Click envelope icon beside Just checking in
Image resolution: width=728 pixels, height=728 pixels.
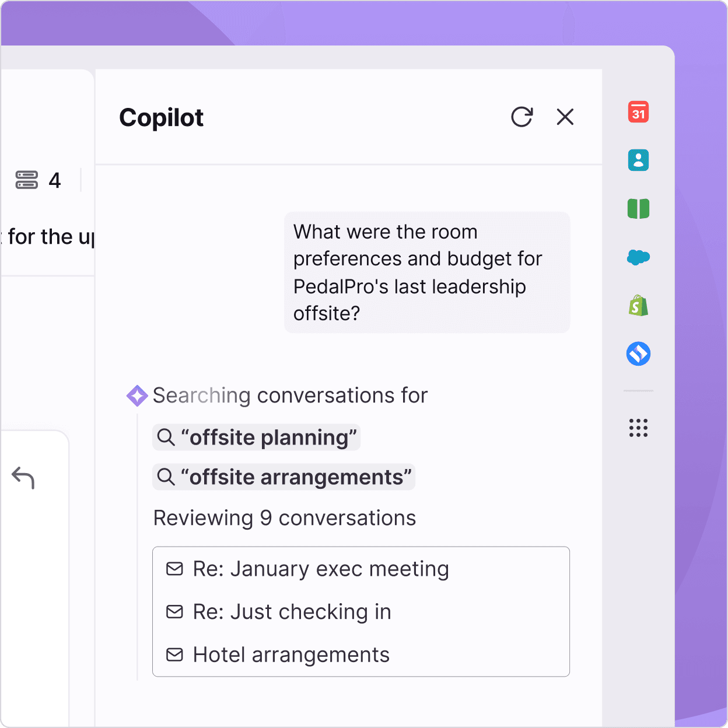point(174,611)
